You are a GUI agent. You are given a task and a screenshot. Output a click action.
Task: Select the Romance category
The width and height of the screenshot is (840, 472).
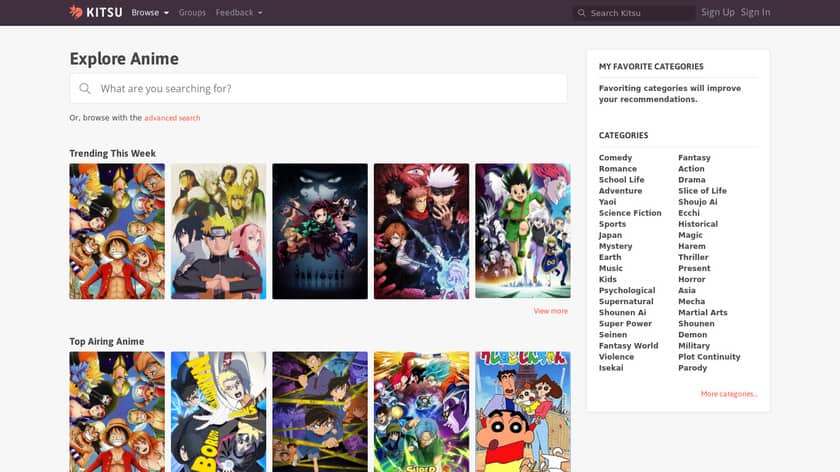(618, 169)
